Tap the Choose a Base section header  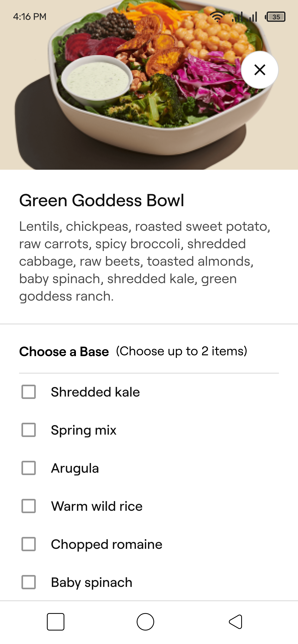pyautogui.click(x=64, y=352)
